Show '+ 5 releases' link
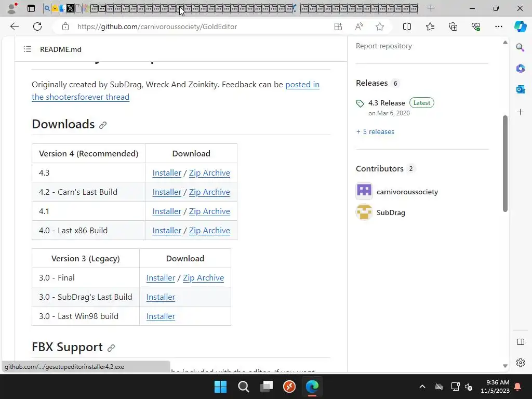532x399 pixels. click(x=375, y=131)
